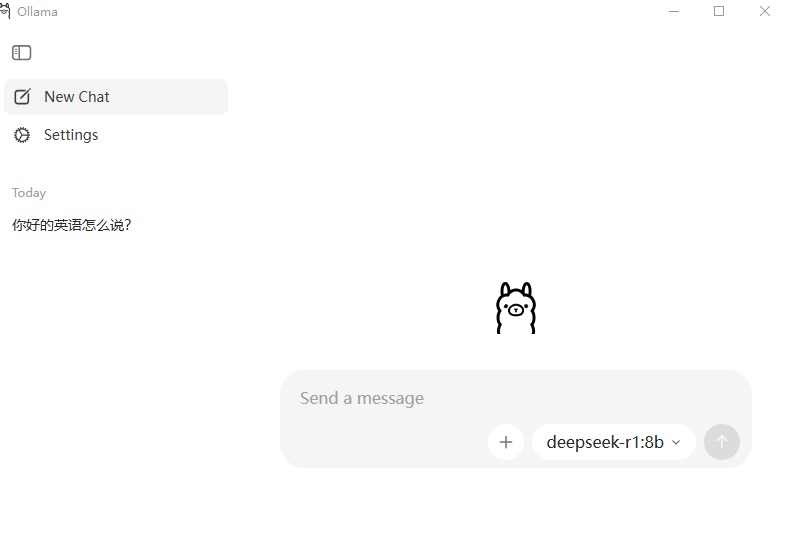788x558 pixels.
Task: Open the deepseek-r1:8b model selector
Action: click(x=614, y=442)
